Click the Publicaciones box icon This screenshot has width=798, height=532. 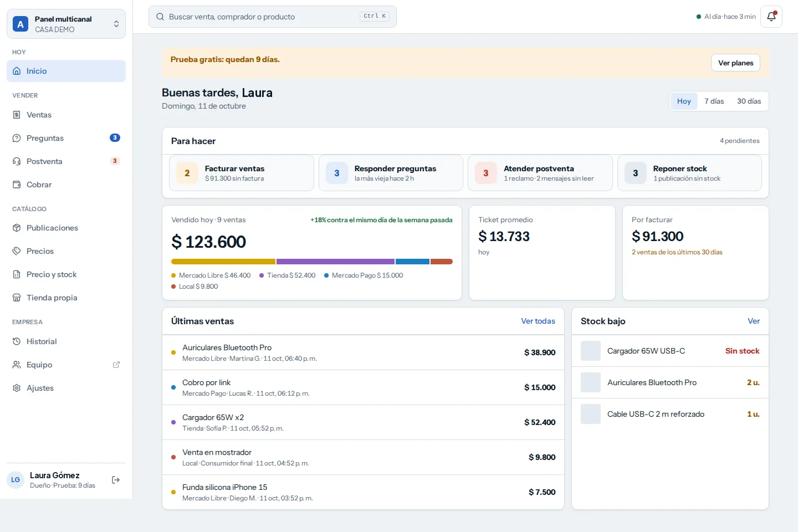[17, 228]
